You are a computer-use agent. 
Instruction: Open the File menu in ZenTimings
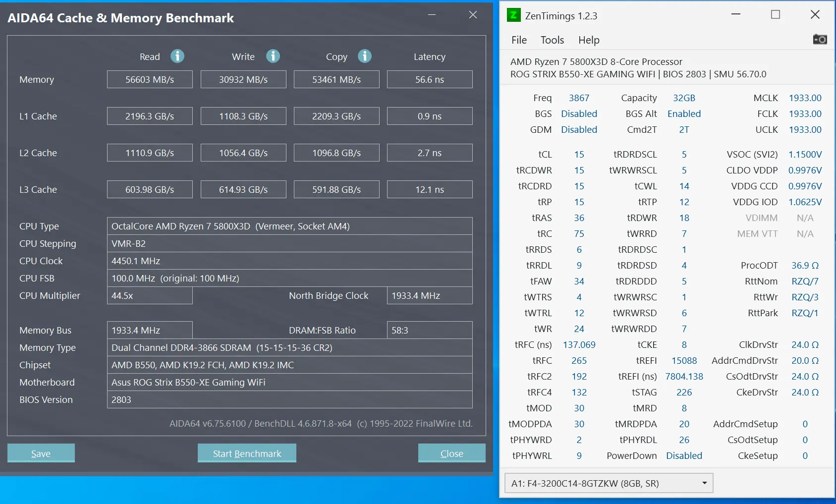click(519, 40)
